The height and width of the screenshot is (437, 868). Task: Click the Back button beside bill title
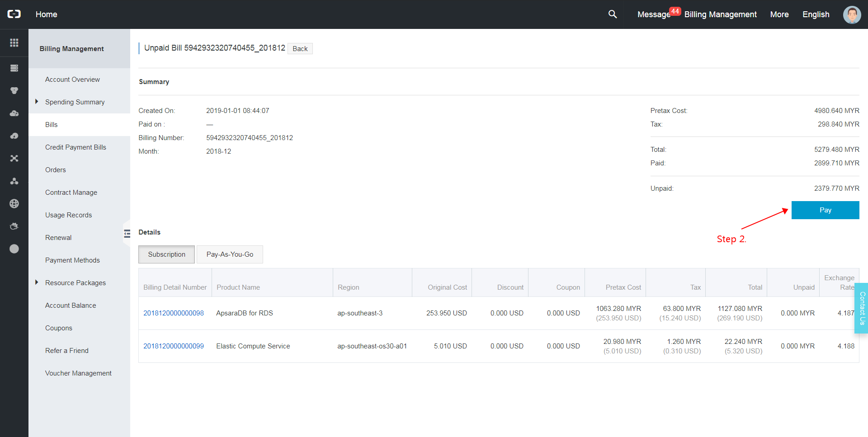pos(300,49)
